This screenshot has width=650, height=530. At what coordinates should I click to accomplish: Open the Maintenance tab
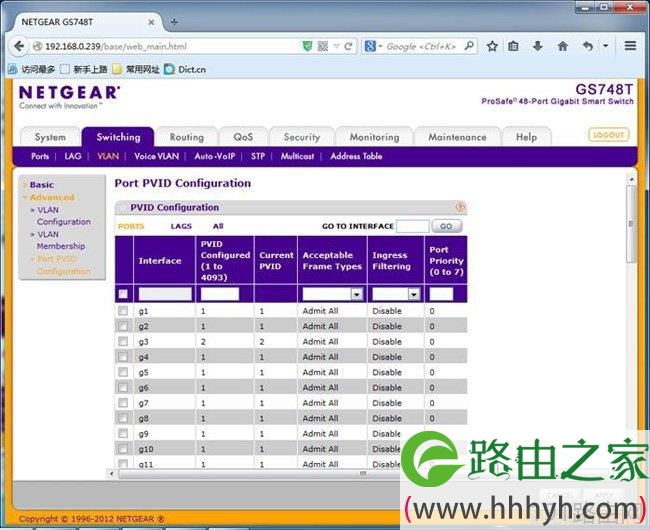coord(457,137)
